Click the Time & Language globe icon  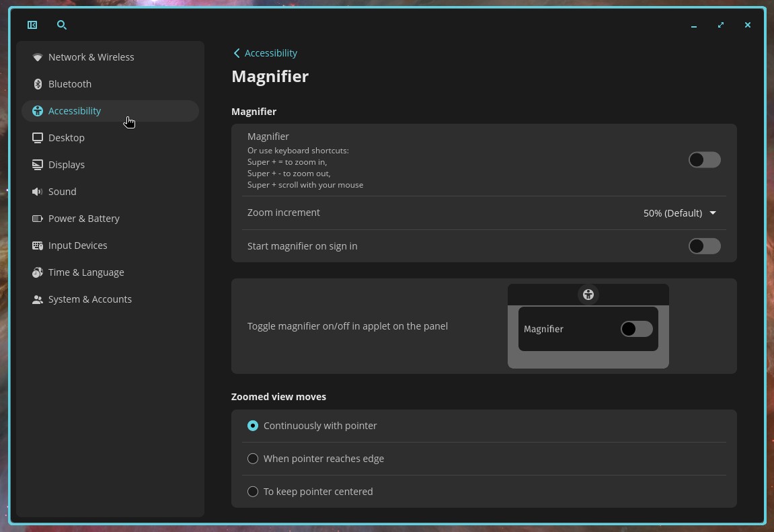click(38, 272)
